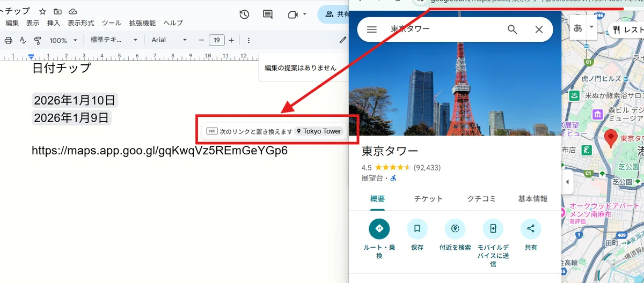Click the red Tokyo Tower map pin
This screenshot has width=644, height=283.
pos(610,138)
